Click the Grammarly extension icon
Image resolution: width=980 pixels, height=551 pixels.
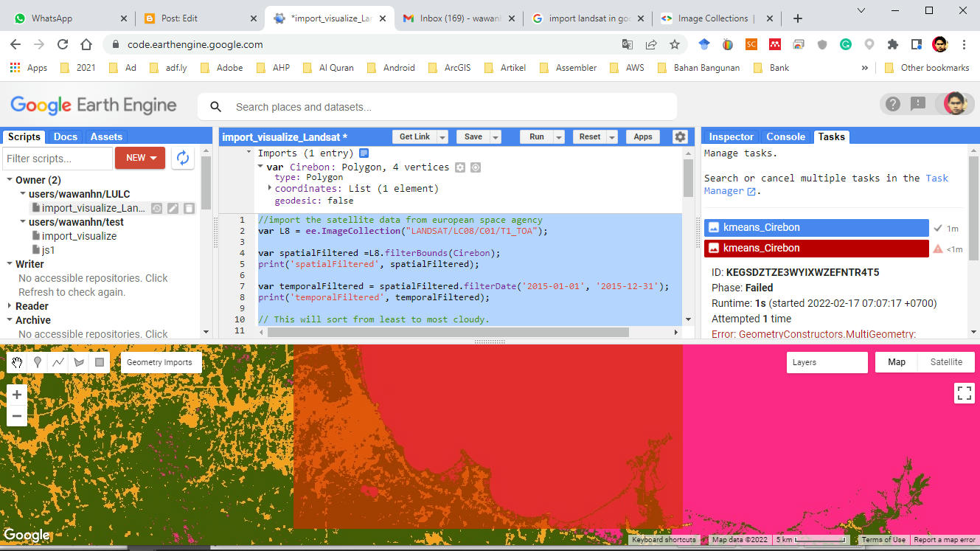click(x=846, y=44)
